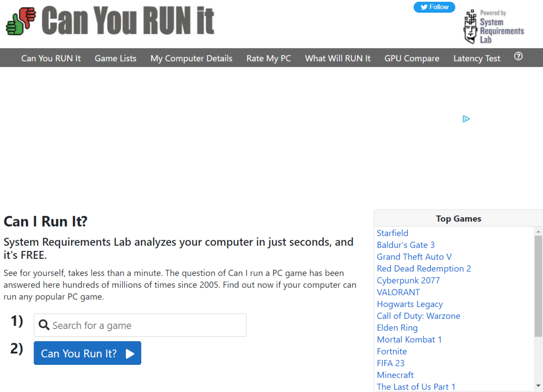The image size is (543, 392).
Task: Open the Latency Test page
Action: (x=477, y=58)
